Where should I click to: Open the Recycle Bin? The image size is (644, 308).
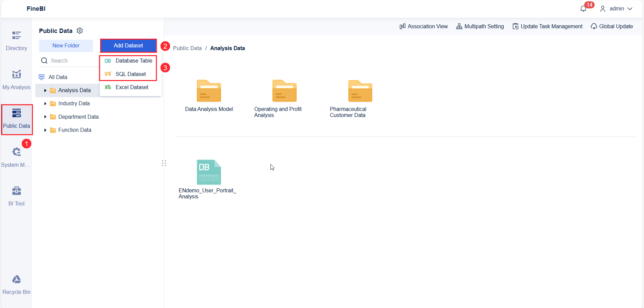click(16, 284)
